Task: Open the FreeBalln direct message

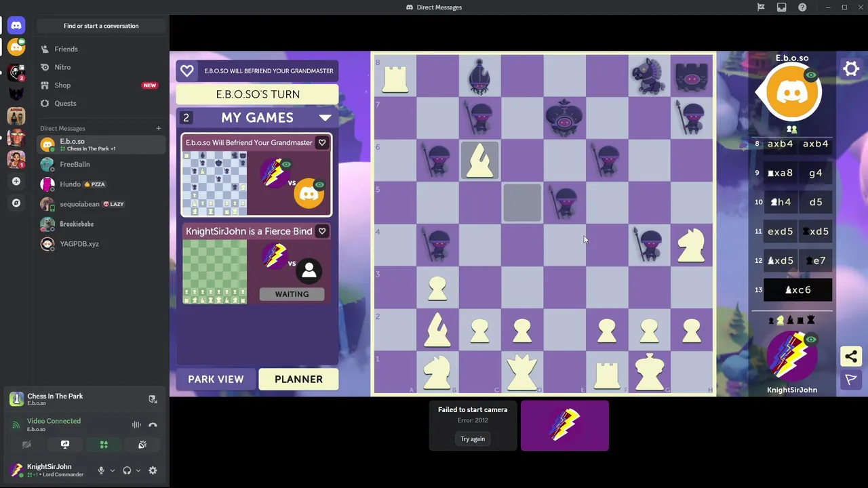Action: [x=101, y=164]
